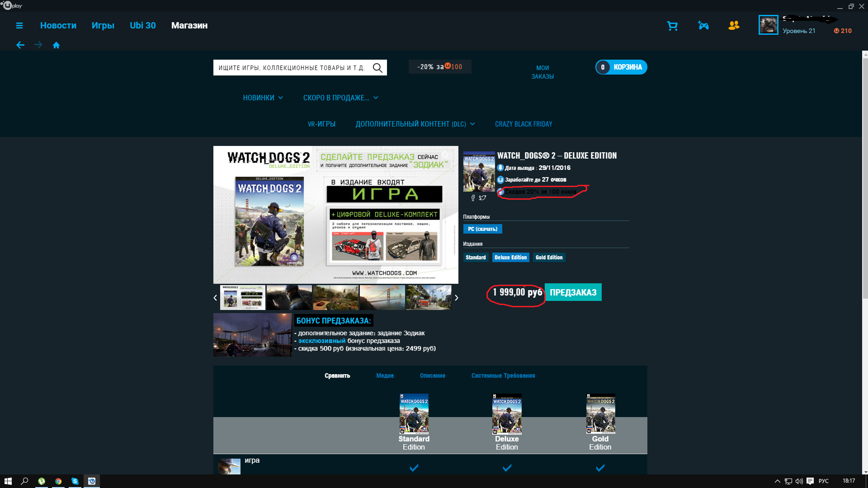Open Сравнить tab

point(337,376)
